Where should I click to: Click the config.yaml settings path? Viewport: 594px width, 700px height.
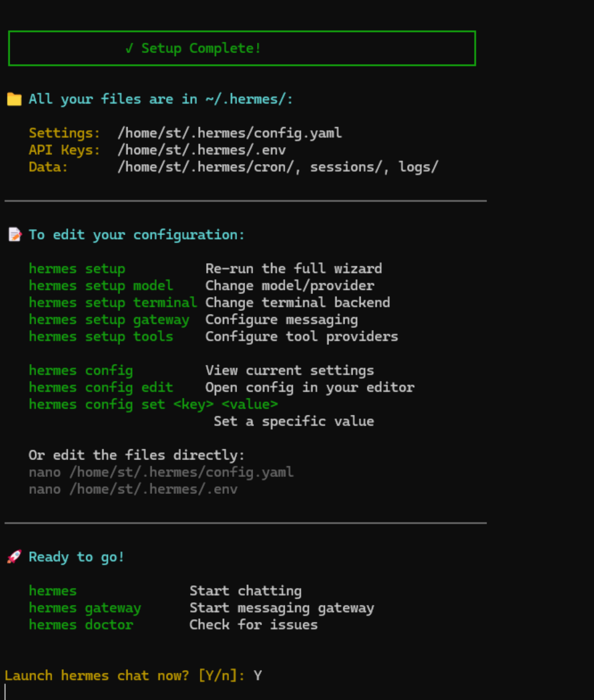230,133
